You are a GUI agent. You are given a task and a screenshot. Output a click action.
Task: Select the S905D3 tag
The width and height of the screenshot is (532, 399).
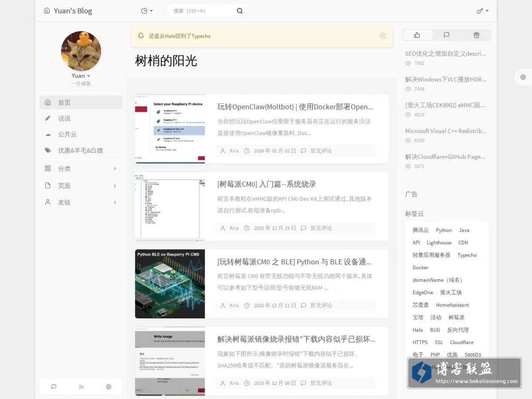tap(473, 354)
